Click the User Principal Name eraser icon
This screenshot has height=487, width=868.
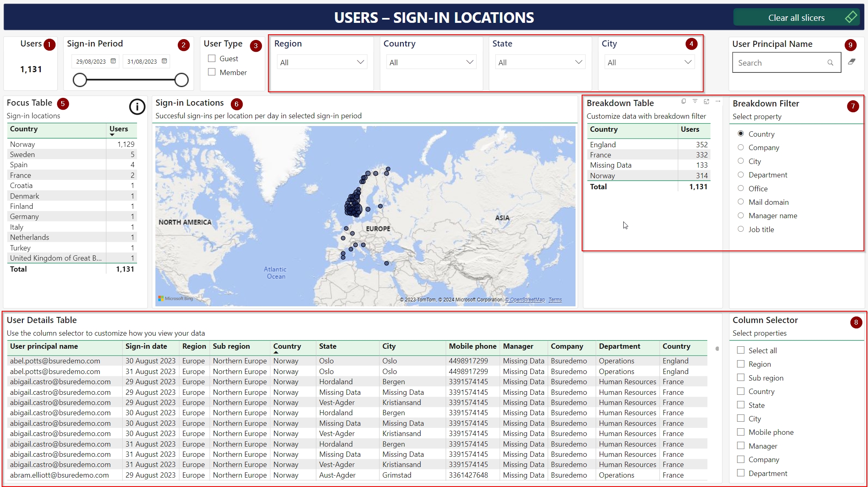tap(852, 62)
